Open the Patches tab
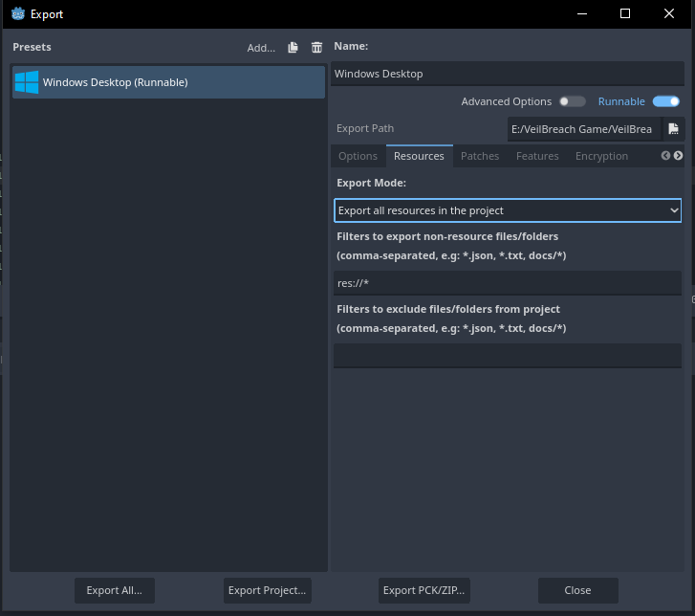Viewport: 695px width, 616px height. tap(480, 156)
